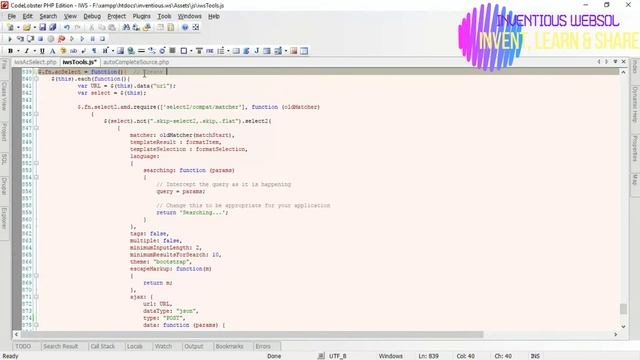This screenshot has height=360, width=640.
Task: Insert paragraph mark tag icon
Action: tap(94, 51)
